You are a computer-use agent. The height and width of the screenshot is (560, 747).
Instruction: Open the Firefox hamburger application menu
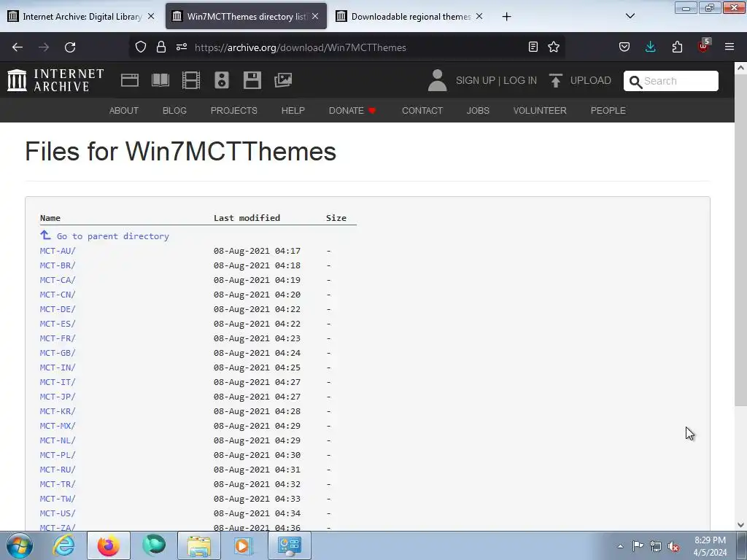729,47
